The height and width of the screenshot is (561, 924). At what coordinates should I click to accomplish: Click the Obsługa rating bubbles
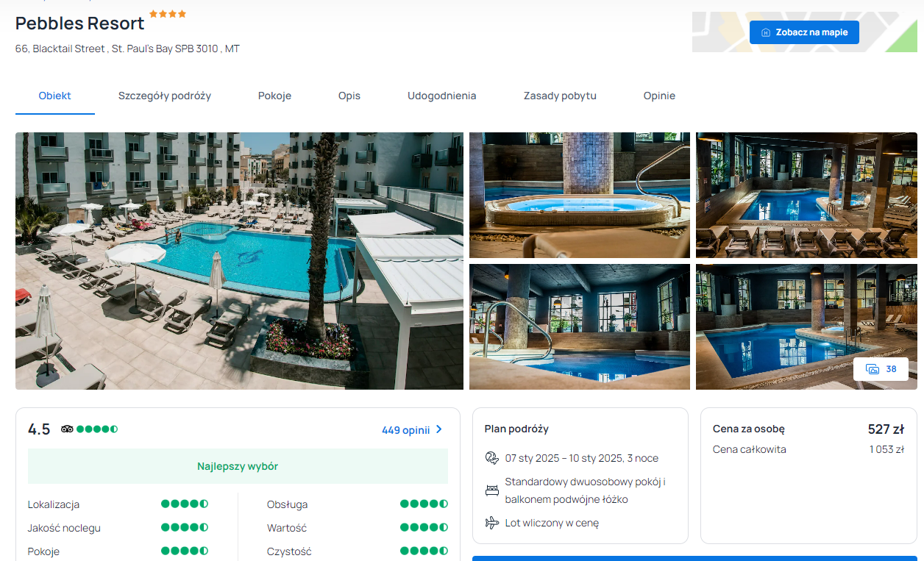pyautogui.click(x=424, y=504)
